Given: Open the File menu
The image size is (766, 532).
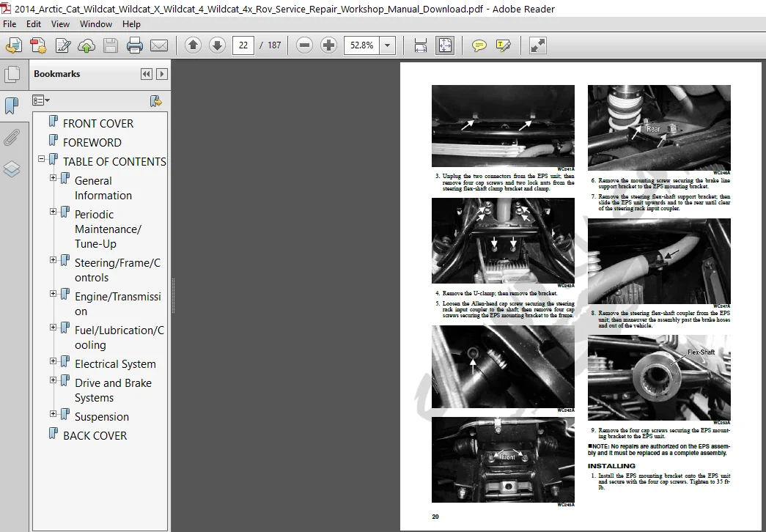Looking at the screenshot, I should coord(10,24).
